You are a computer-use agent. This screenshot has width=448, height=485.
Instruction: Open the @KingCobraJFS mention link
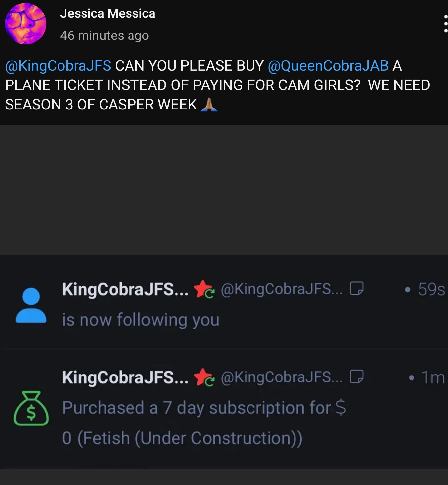[x=58, y=66]
